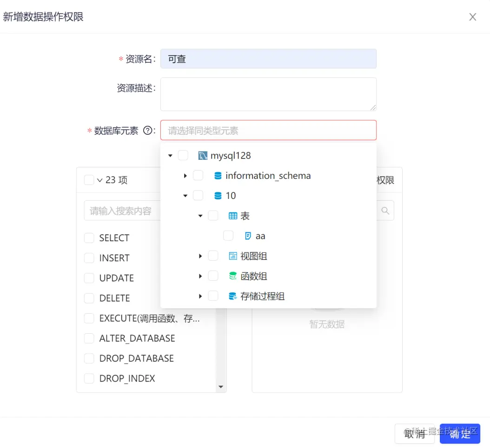Collapse the mysql128 tree node

pos(170,155)
